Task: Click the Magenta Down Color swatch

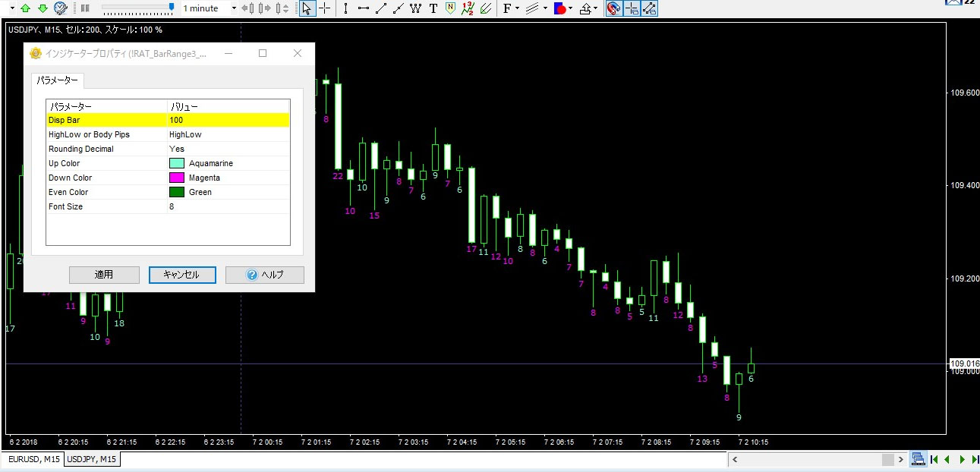Action: pyautogui.click(x=177, y=178)
